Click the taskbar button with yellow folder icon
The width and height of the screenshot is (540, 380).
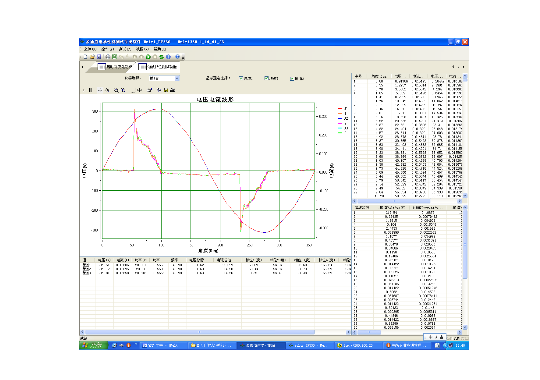coord(212,345)
